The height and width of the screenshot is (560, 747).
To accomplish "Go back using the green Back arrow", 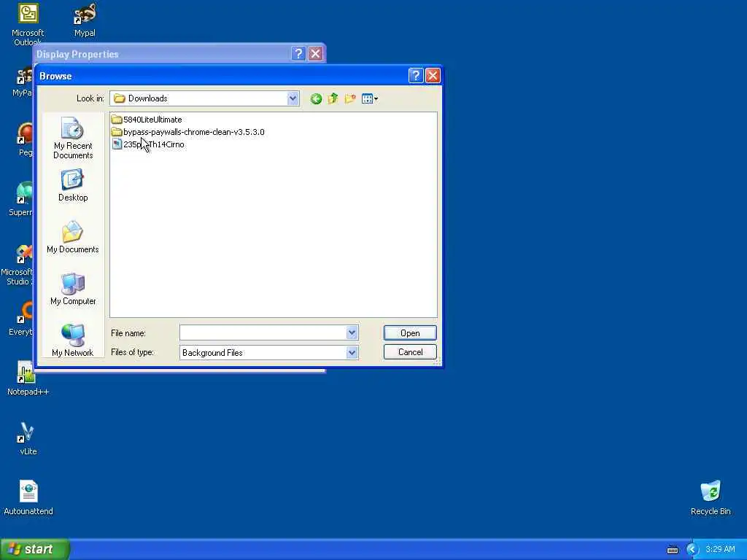I will pyautogui.click(x=316, y=98).
